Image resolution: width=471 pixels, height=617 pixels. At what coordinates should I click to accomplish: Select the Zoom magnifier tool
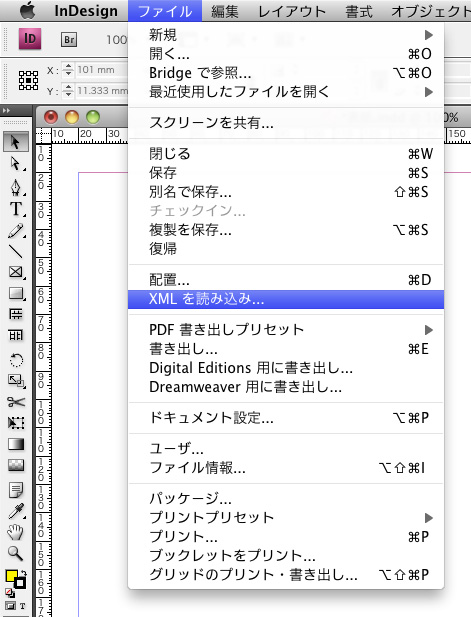point(16,554)
